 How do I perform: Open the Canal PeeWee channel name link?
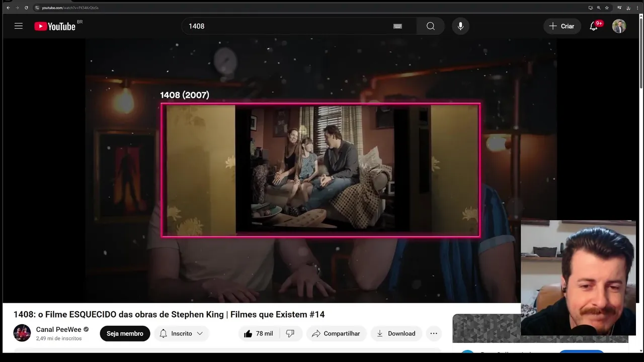point(58,329)
